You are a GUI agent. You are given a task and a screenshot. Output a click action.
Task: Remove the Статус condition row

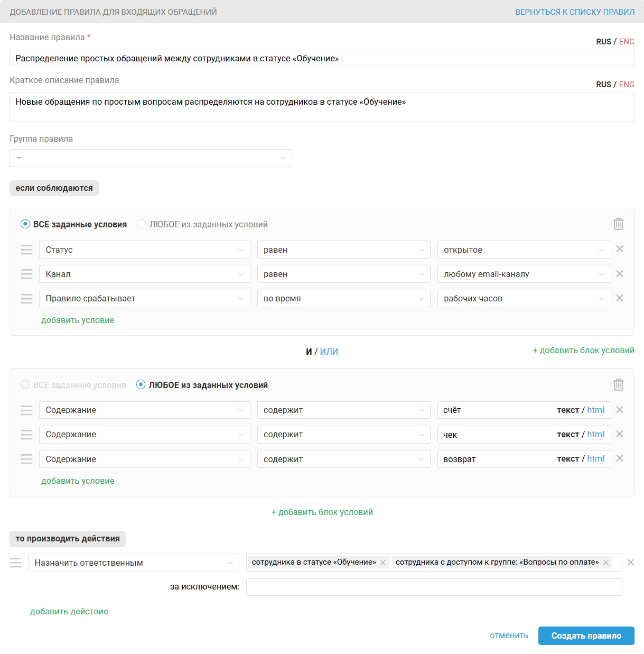[x=620, y=249]
